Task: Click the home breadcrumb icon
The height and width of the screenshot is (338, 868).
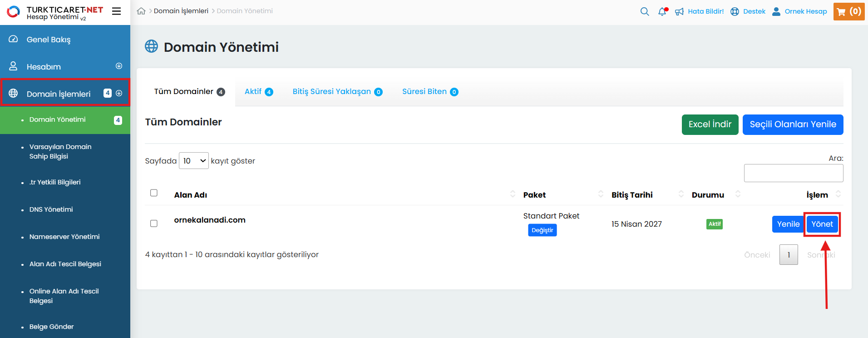Action: pos(141,11)
